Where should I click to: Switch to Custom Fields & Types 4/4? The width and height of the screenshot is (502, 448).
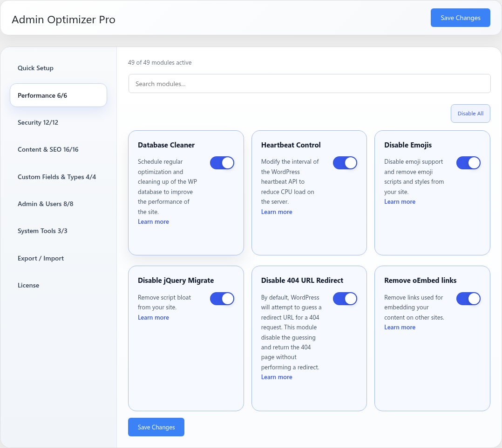coord(58,177)
